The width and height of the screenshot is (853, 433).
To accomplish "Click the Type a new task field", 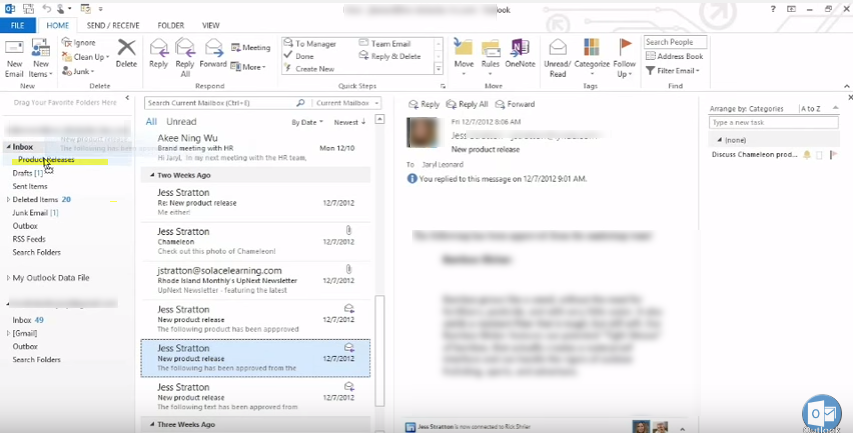I will 773,122.
